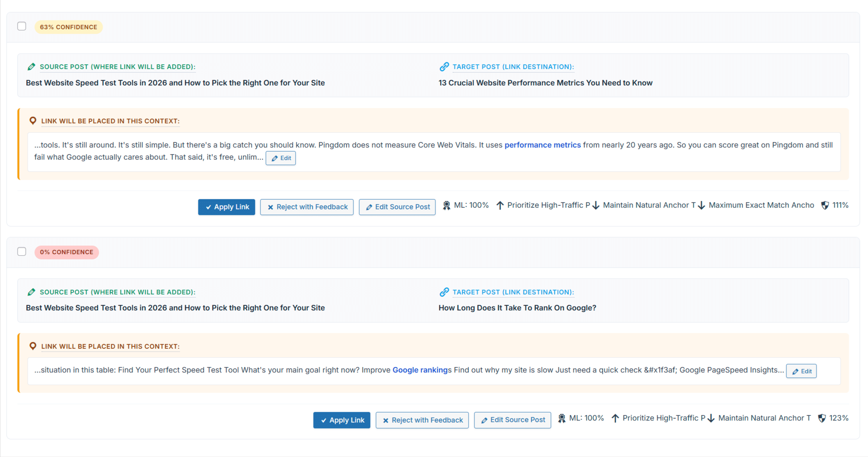Click ML award ribbon icon in second card
This screenshot has height=457, width=868.
tap(562, 418)
